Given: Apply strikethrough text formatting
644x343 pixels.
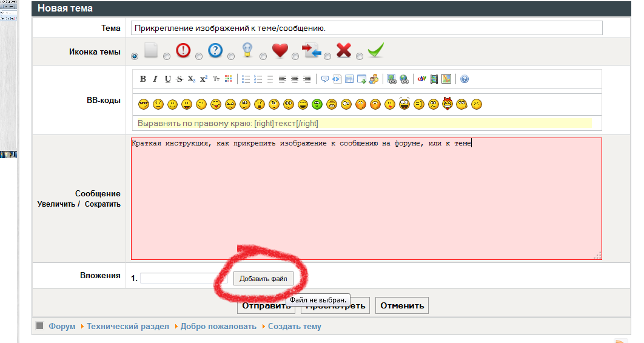Looking at the screenshot, I should click(179, 79).
